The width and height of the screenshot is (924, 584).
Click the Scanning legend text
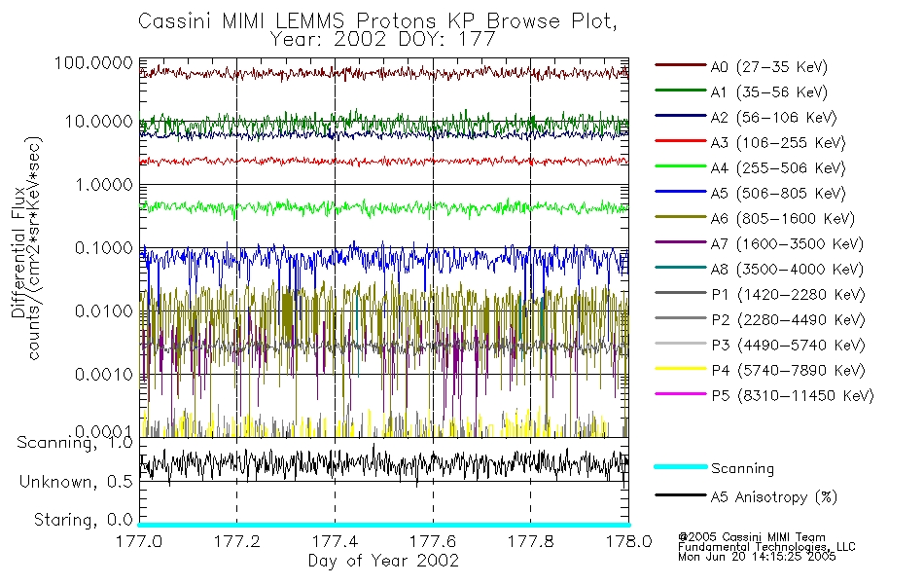742,468
